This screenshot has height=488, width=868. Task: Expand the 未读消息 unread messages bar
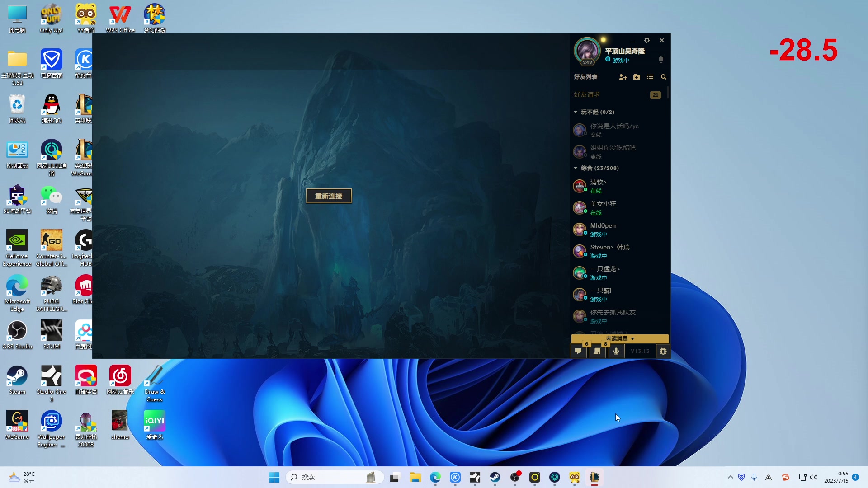pos(620,338)
